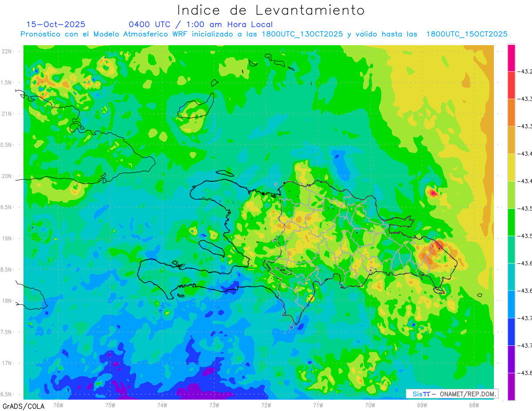Viewport: 532px width, 411px height.
Task: Click the 72W longitude axis label
Action: tap(266, 404)
